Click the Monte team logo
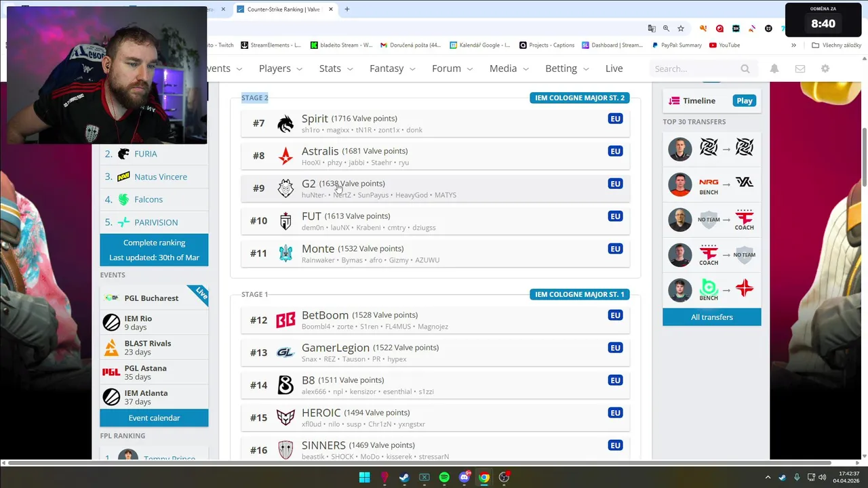Viewport: 868px width, 488px height. (285, 253)
